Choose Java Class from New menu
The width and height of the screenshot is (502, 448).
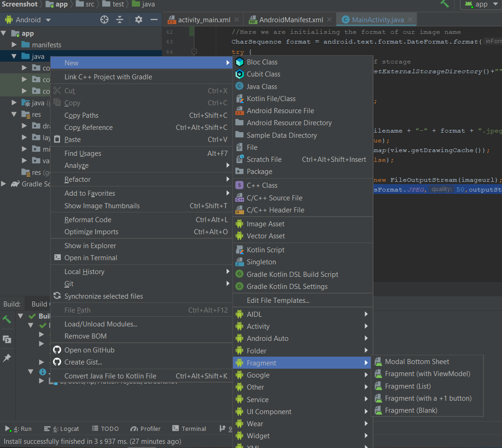[262, 87]
